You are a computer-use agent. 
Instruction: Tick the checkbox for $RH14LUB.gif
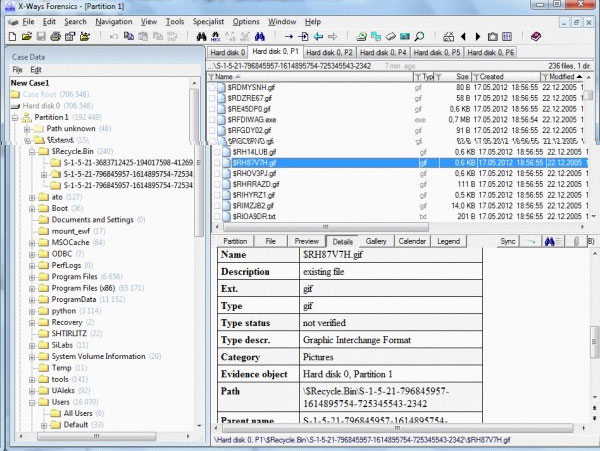217,152
